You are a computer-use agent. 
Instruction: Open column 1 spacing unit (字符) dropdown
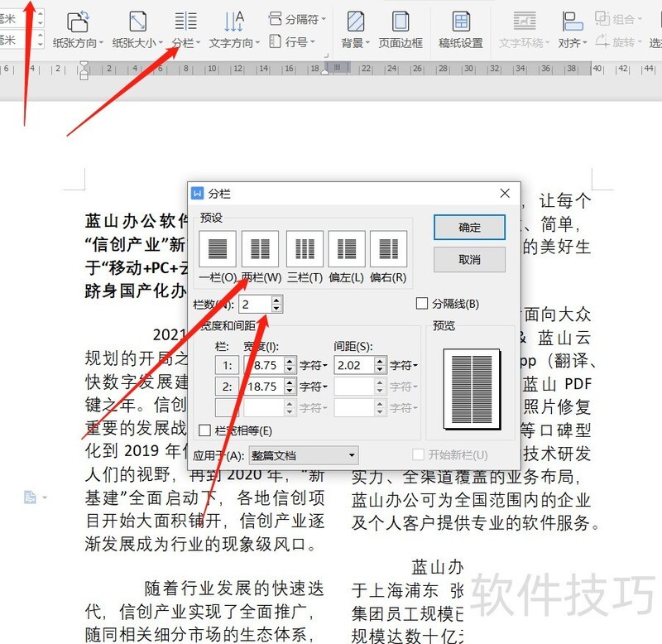click(404, 365)
